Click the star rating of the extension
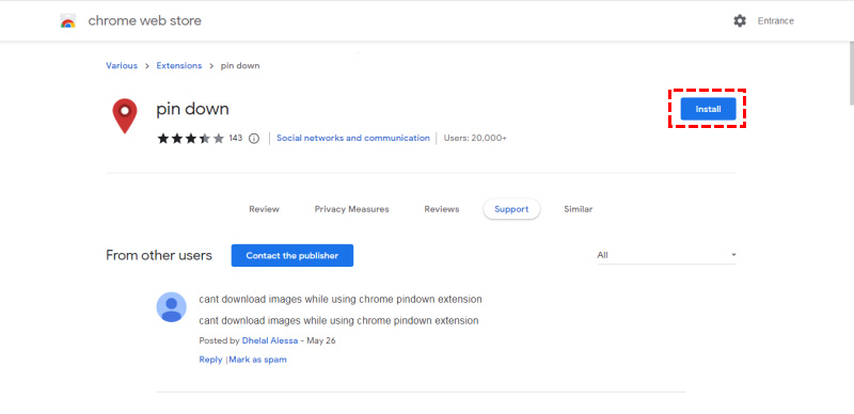 pyautogui.click(x=190, y=138)
